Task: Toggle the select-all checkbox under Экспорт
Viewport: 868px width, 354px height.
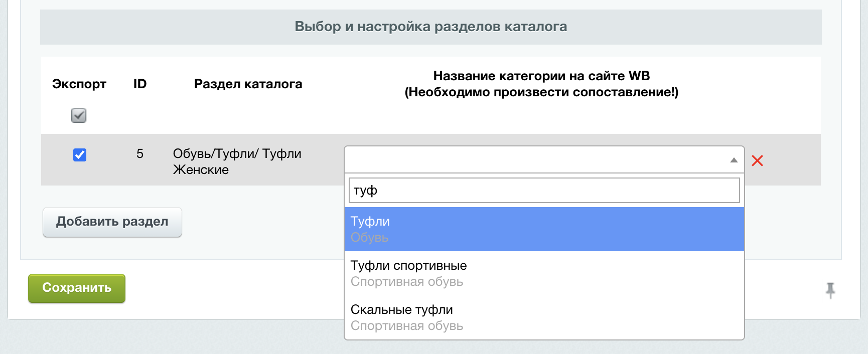Action: tap(79, 115)
